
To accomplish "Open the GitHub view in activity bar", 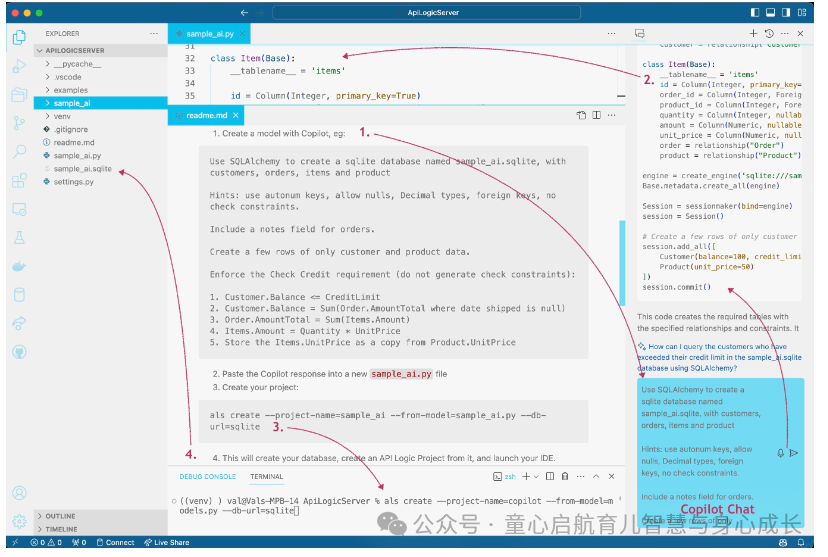I will 20,352.
